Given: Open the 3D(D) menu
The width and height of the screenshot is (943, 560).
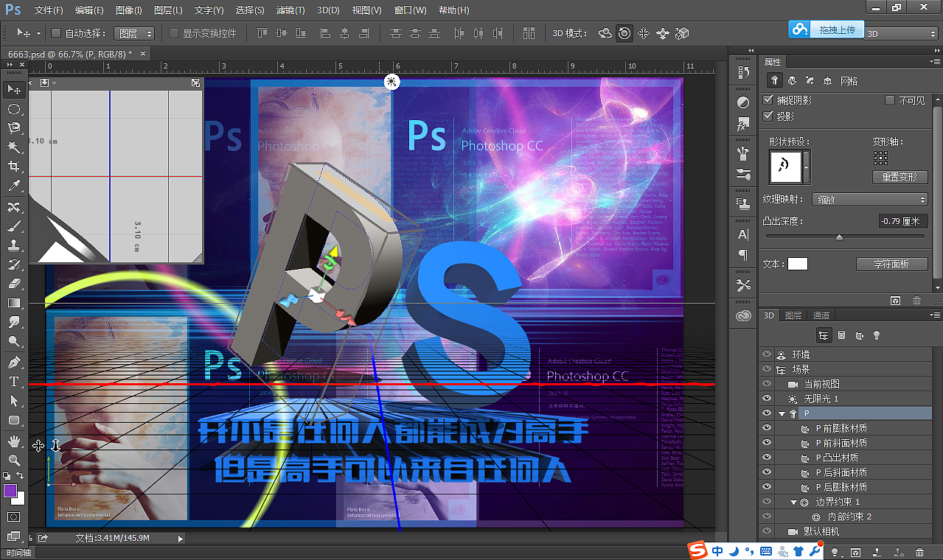Looking at the screenshot, I should 328,10.
